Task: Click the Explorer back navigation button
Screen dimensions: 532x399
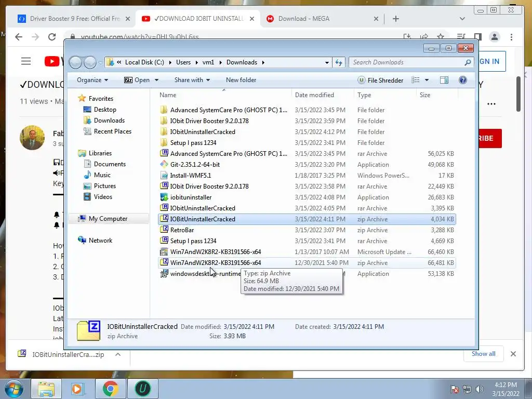Action: point(76,62)
